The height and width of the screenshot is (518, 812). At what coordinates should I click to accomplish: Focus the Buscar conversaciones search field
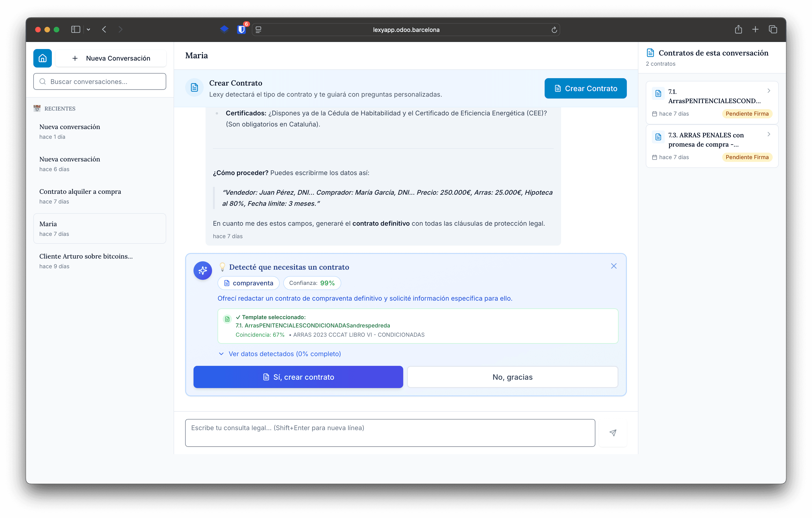coord(100,81)
